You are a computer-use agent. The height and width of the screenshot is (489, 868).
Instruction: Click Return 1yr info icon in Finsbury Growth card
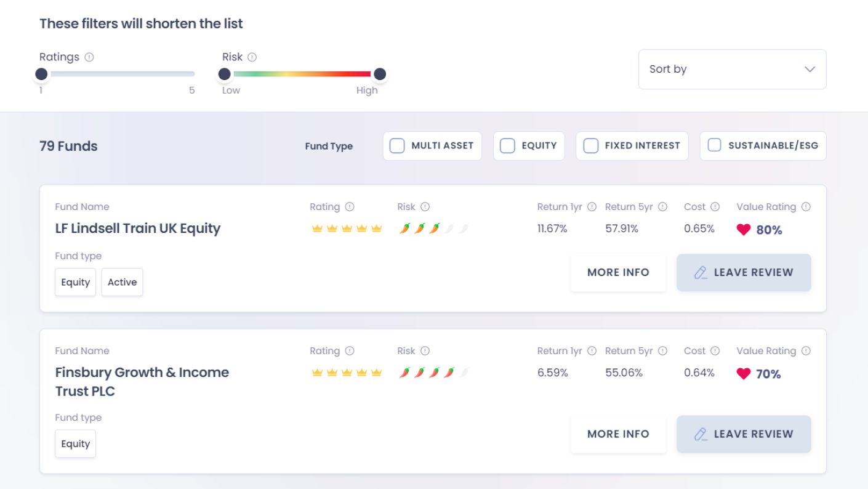[x=592, y=351]
